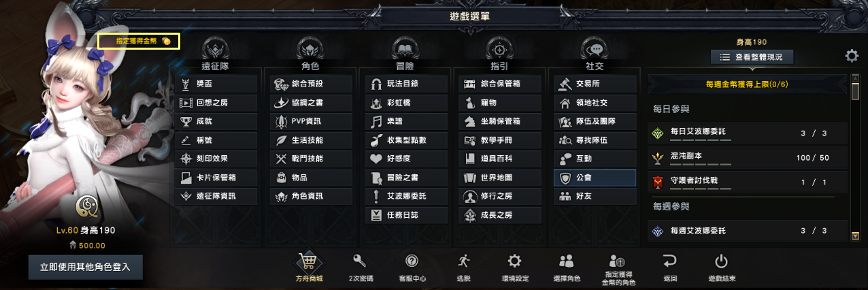The width and height of the screenshot is (868, 290).
Task: Click the 選擇角色 icon
Action: pos(566,261)
